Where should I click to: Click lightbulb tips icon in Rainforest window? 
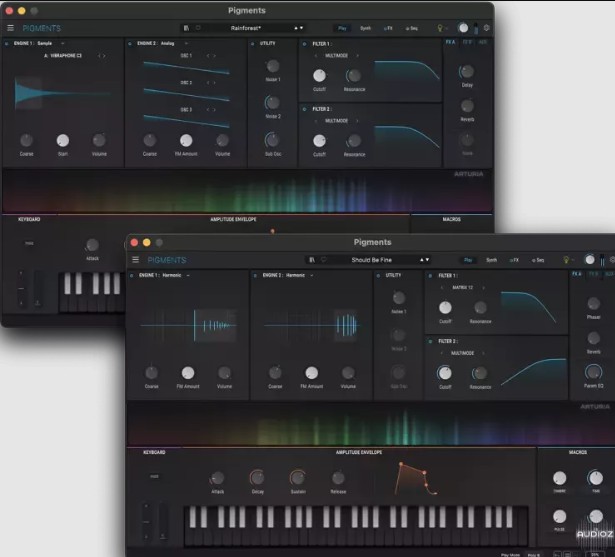click(440, 28)
